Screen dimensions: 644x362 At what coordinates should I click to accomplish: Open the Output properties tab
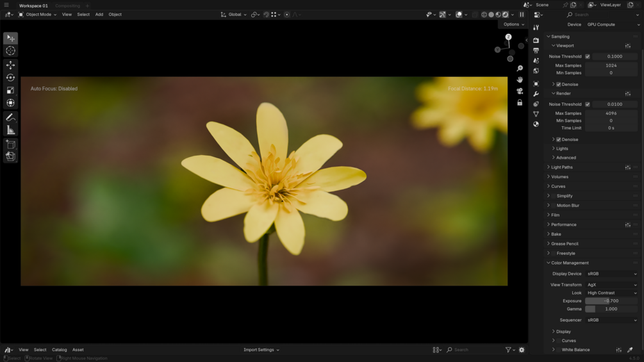click(536, 51)
